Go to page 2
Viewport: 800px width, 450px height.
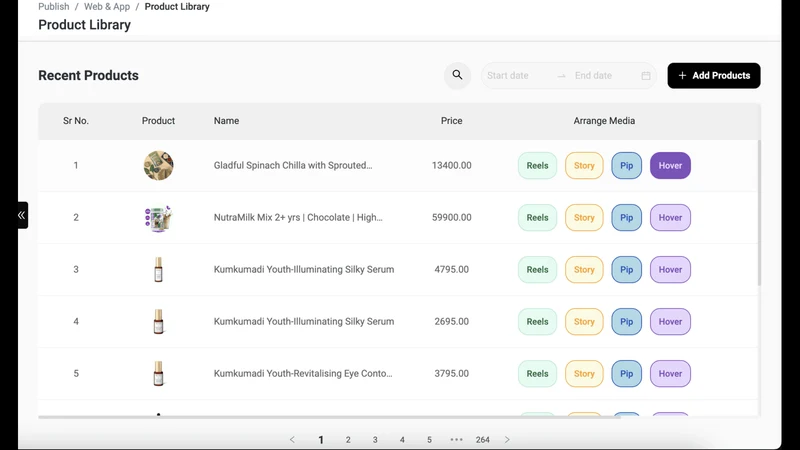[348, 439]
